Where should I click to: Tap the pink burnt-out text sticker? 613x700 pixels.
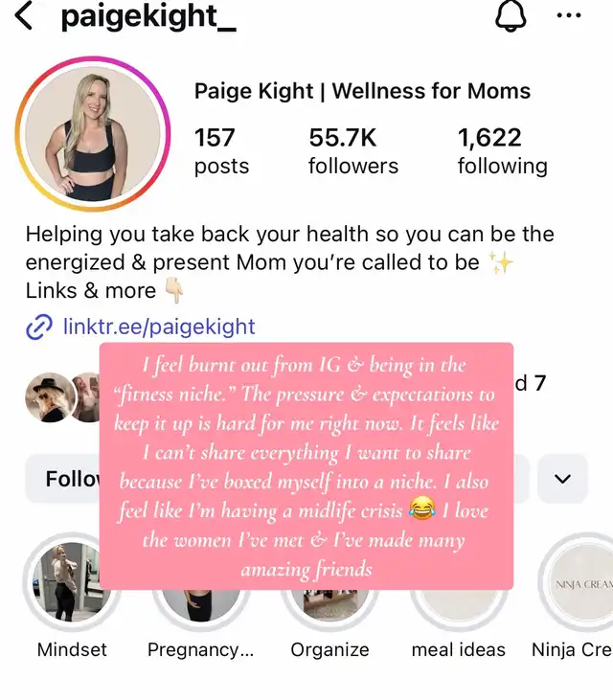coord(306,466)
